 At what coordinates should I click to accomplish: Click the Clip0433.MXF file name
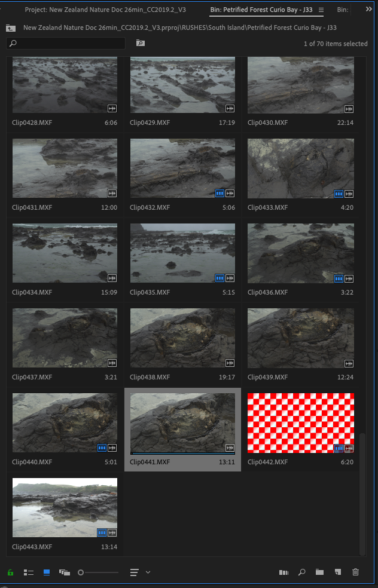267,207
